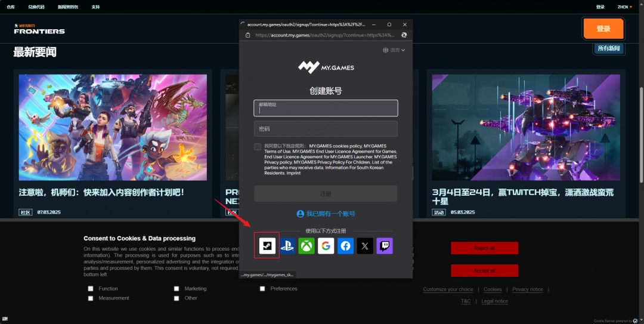Image resolution: width=644 pixels, height=324 pixels.
Task: Register using the PlayStation icon
Action: click(x=287, y=246)
